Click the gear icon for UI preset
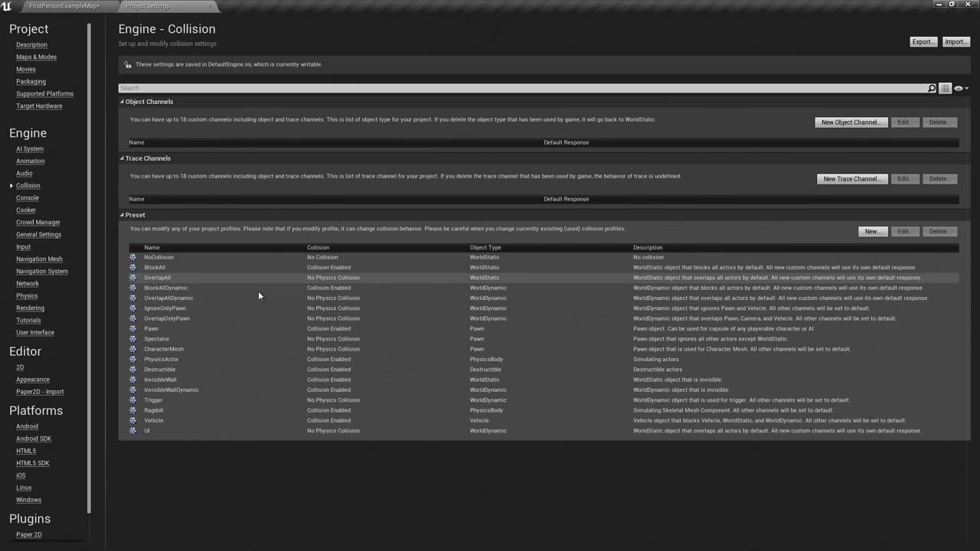The height and width of the screenshot is (551, 980). (133, 431)
